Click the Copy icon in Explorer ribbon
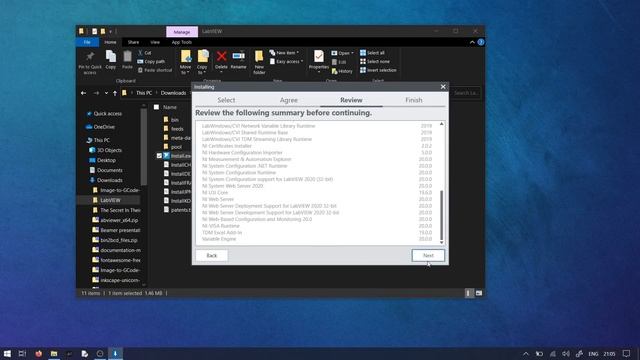 click(x=111, y=60)
